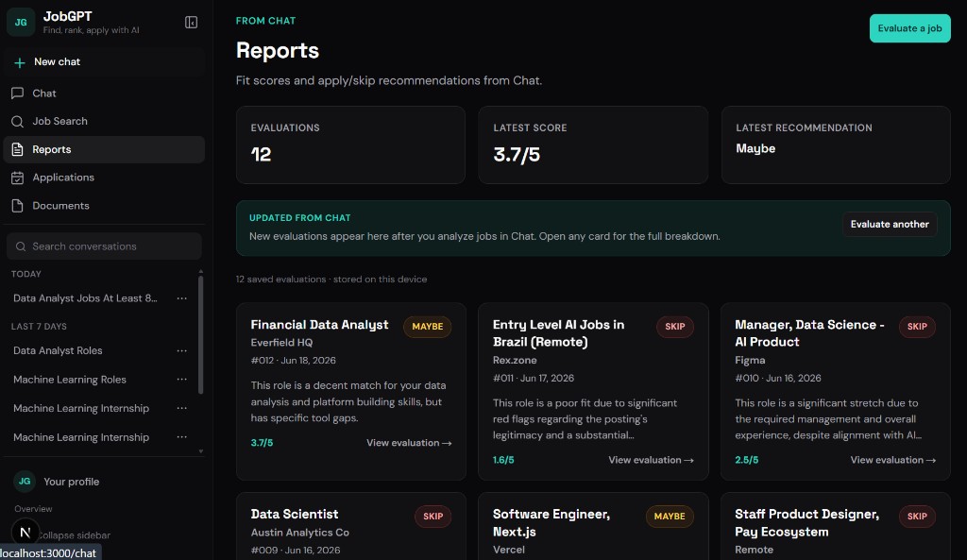Open the Chat page
The width and height of the screenshot is (967, 560).
tap(104, 93)
